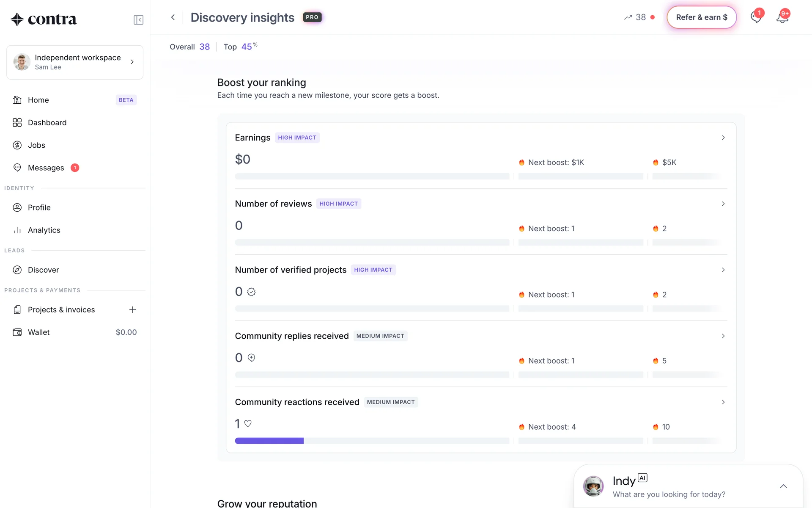Click the PRO badge next to title

click(312, 17)
